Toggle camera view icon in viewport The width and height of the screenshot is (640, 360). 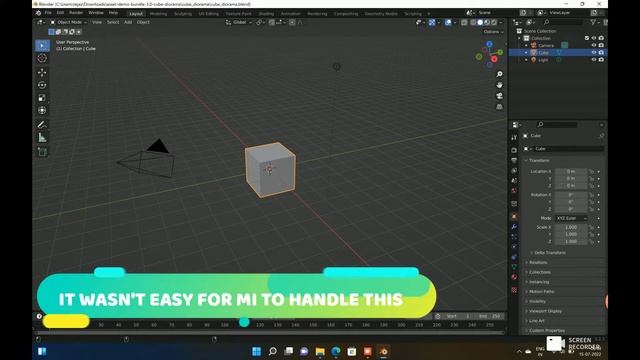click(x=499, y=96)
